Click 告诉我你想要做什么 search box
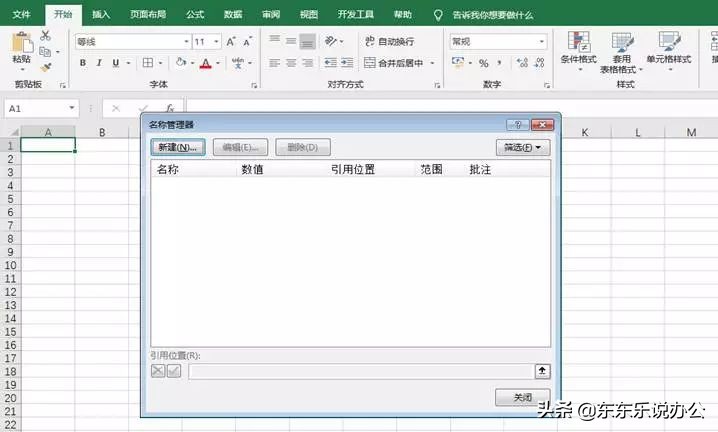Image resolution: width=718 pixels, height=432 pixels. coord(493,15)
